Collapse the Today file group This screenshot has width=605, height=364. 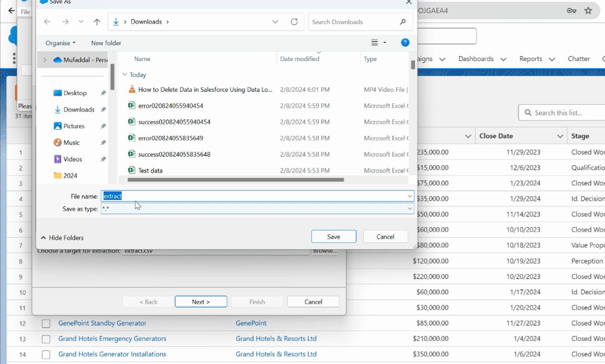point(125,75)
